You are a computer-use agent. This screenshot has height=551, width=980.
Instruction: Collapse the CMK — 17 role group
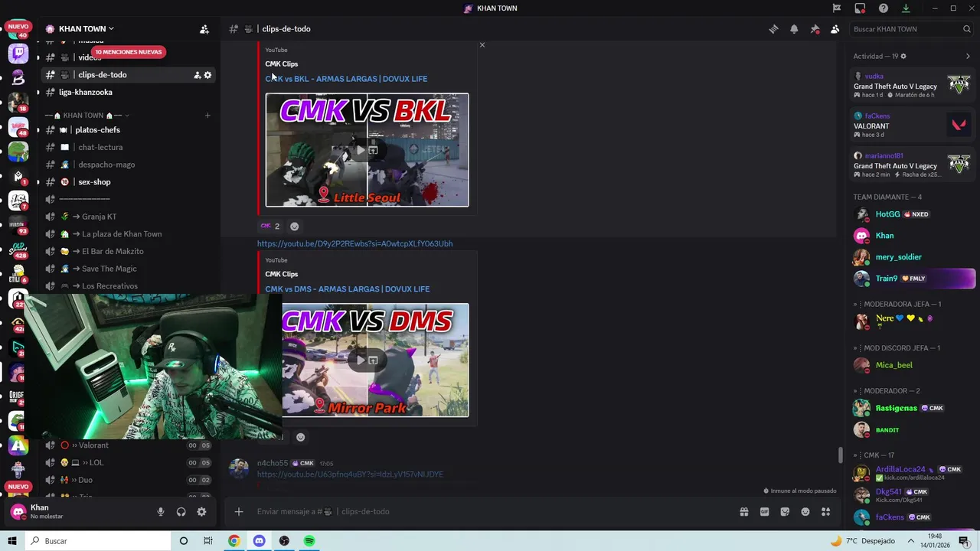pos(874,455)
